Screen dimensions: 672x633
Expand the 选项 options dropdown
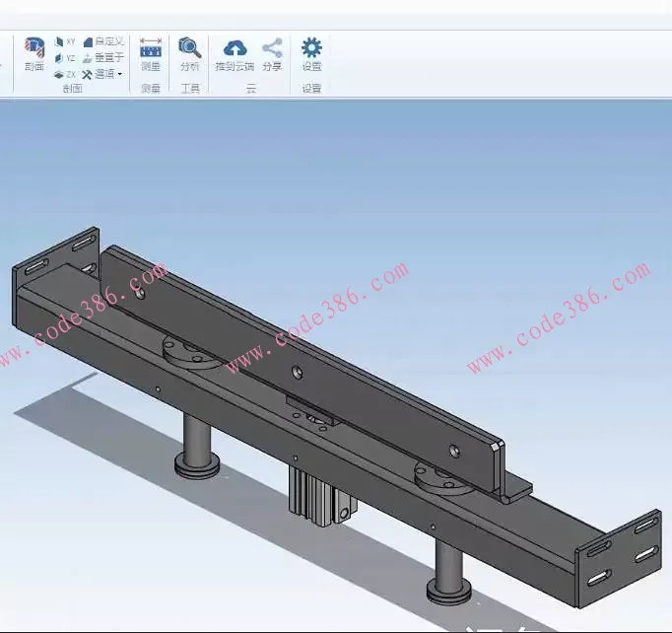pyautogui.click(x=103, y=74)
